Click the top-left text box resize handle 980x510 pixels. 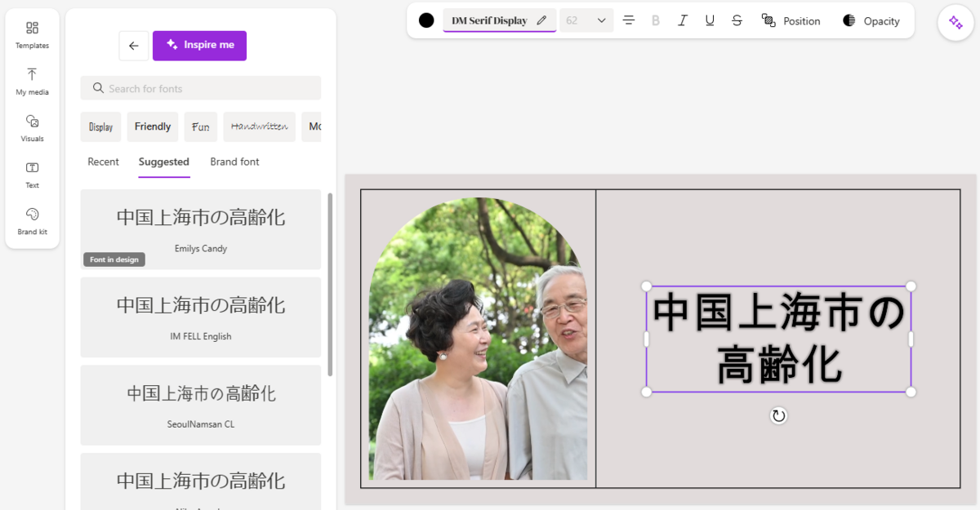pyautogui.click(x=647, y=286)
